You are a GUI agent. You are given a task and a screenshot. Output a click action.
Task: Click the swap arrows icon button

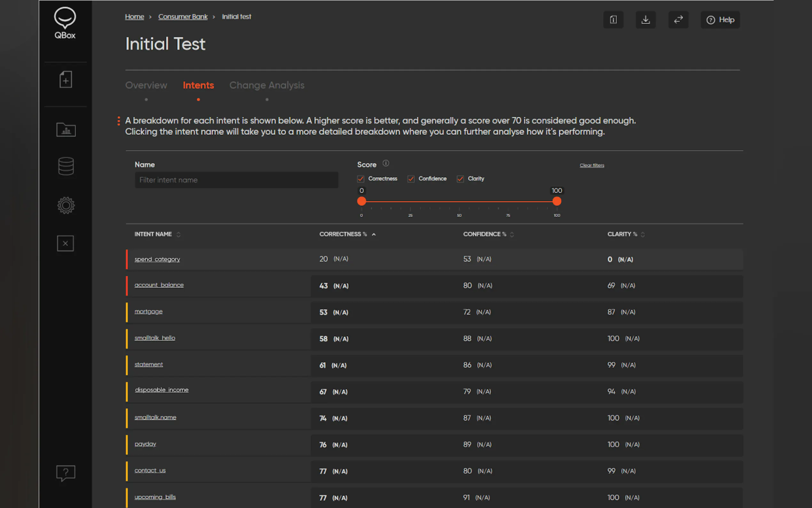678,20
